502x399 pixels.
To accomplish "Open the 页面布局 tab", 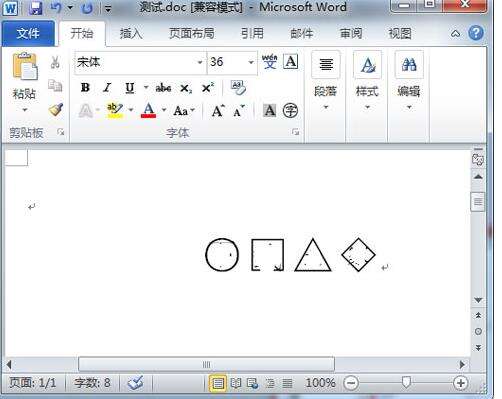I will point(192,33).
